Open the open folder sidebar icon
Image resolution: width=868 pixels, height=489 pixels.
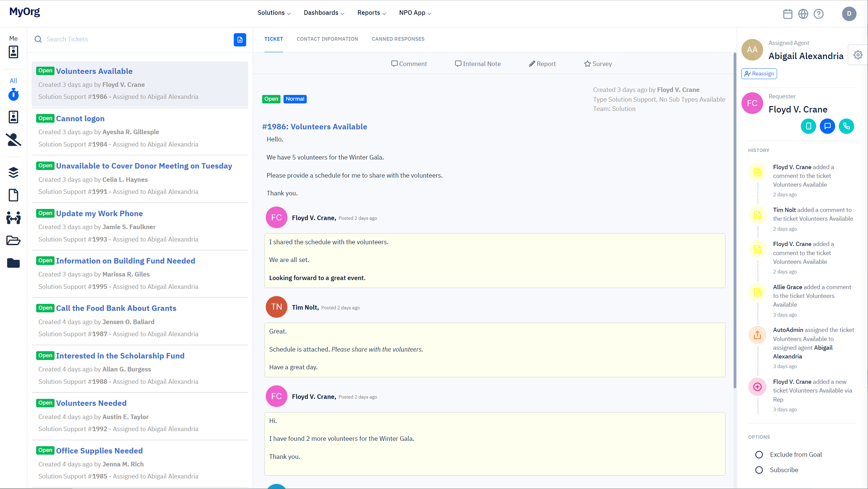pyautogui.click(x=13, y=240)
